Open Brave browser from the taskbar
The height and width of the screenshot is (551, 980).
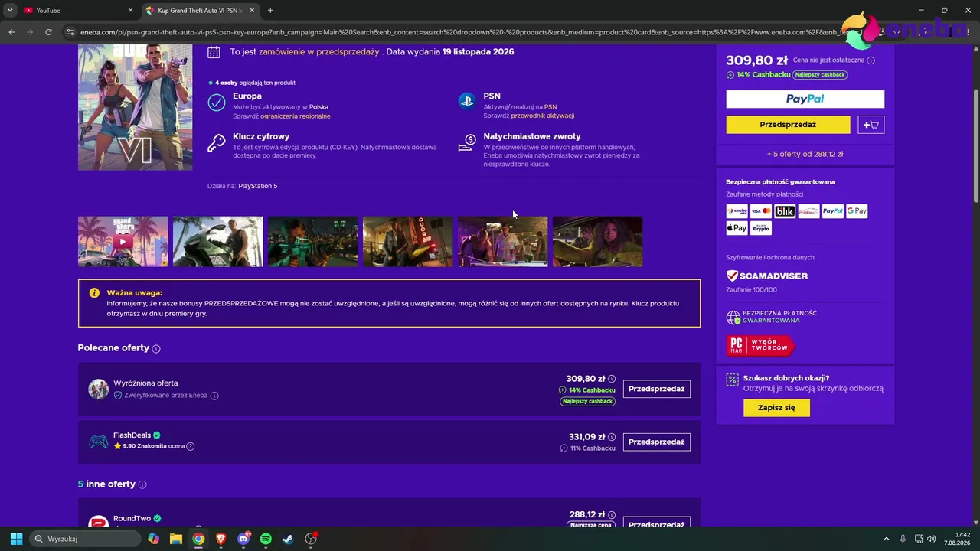(221, 539)
